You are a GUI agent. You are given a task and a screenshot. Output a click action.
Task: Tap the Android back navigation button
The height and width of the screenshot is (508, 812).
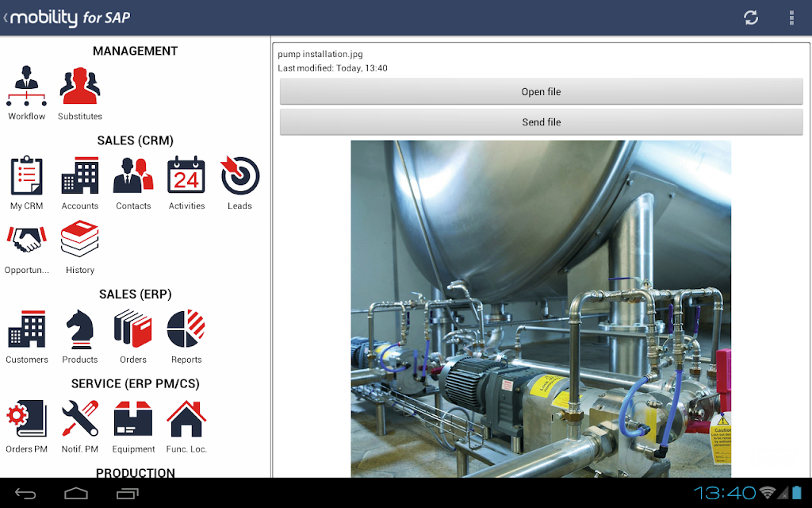click(25, 494)
